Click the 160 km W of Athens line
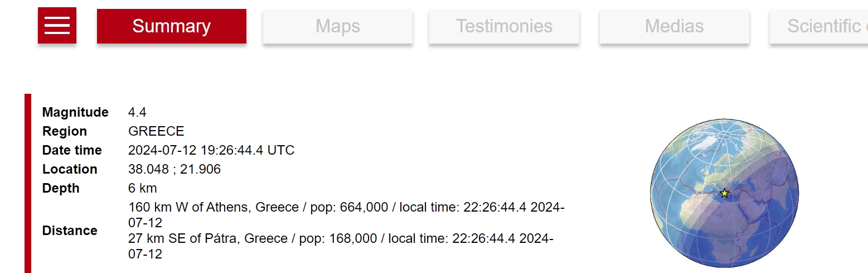The width and height of the screenshot is (868, 273). point(346,208)
